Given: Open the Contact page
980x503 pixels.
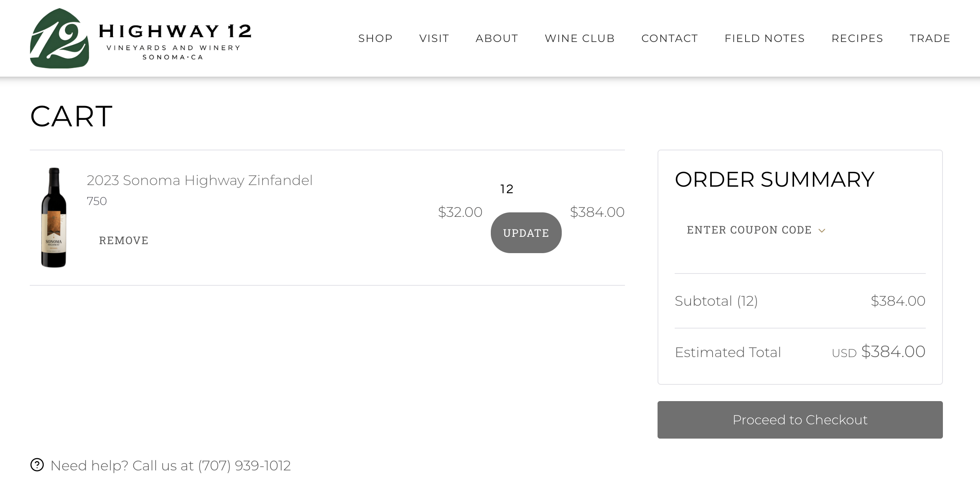Looking at the screenshot, I should (669, 38).
